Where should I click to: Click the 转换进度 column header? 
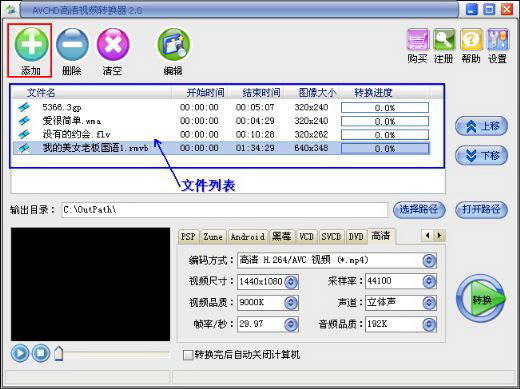(385, 93)
